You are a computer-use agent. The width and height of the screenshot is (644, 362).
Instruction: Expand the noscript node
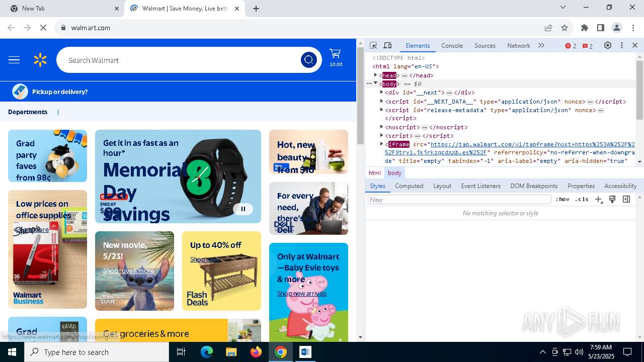point(381,127)
